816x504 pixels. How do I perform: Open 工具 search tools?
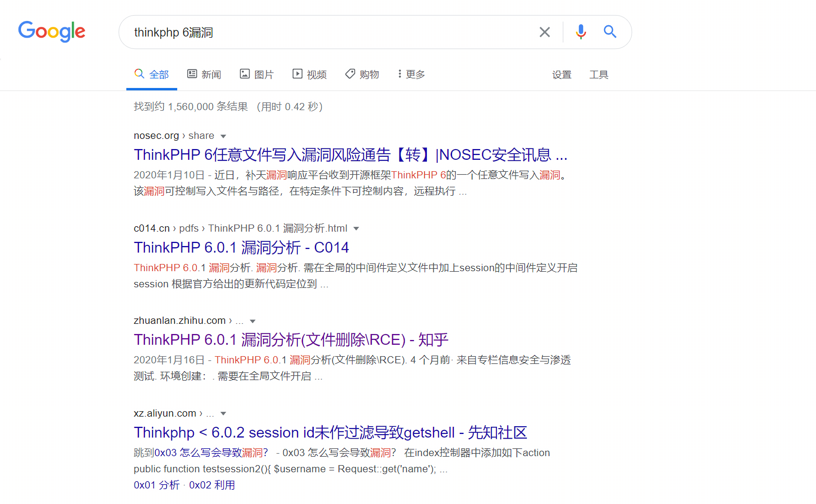tap(599, 74)
